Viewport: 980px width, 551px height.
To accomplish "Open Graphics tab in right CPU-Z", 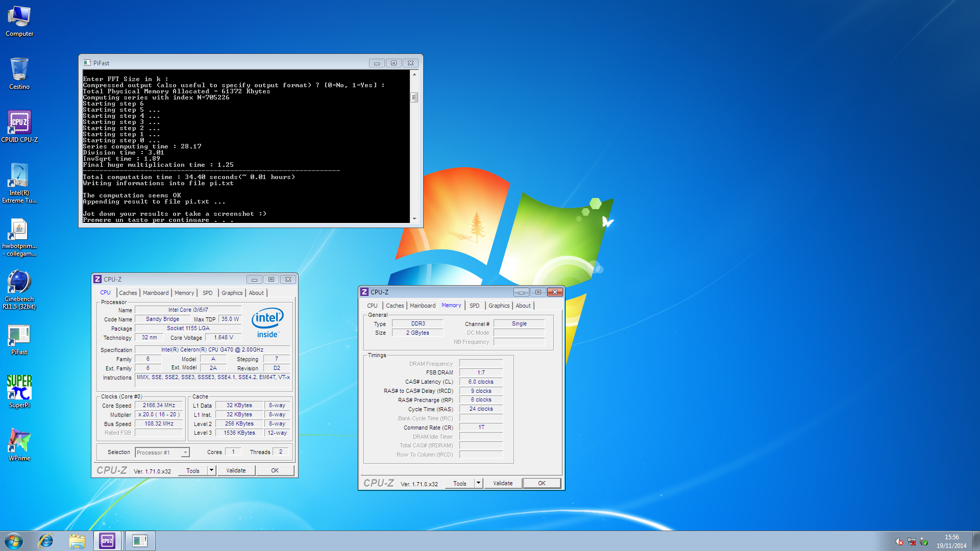I will pyautogui.click(x=499, y=306).
